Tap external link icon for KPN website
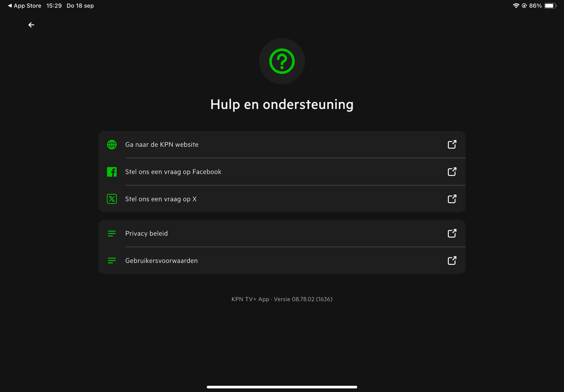The width and height of the screenshot is (564, 392). [452, 144]
